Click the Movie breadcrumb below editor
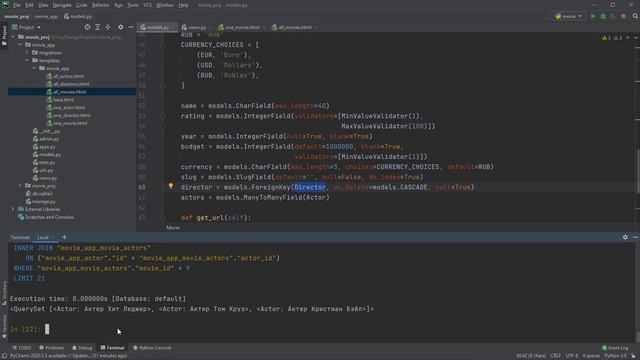Image resolution: width=640 pixels, height=360 pixels. click(173, 228)
